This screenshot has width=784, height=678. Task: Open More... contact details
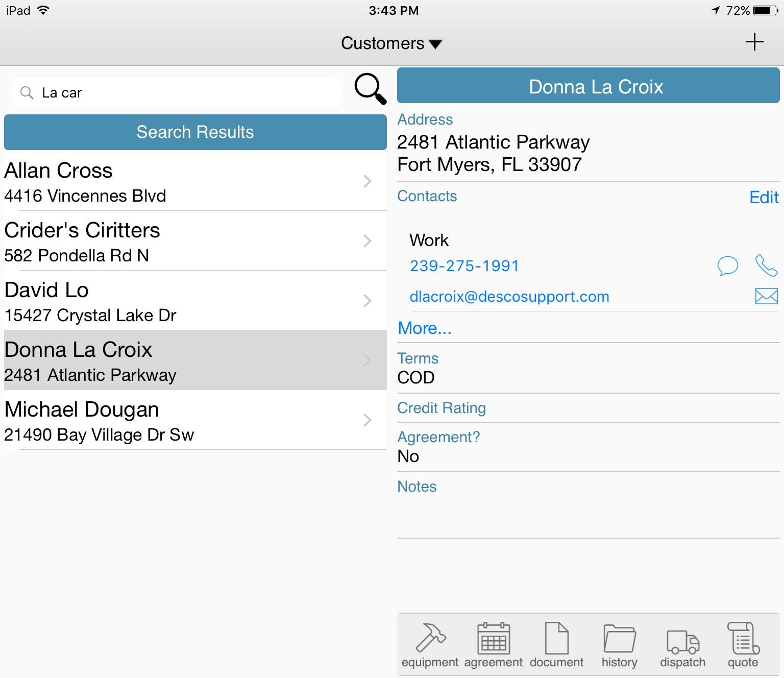pyautogui.click(x=424, y=328)
